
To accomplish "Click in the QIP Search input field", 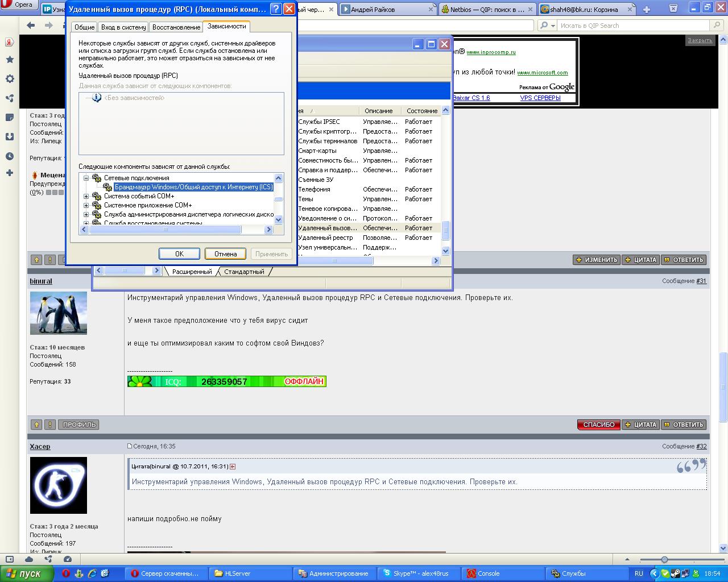I will 634,26.
